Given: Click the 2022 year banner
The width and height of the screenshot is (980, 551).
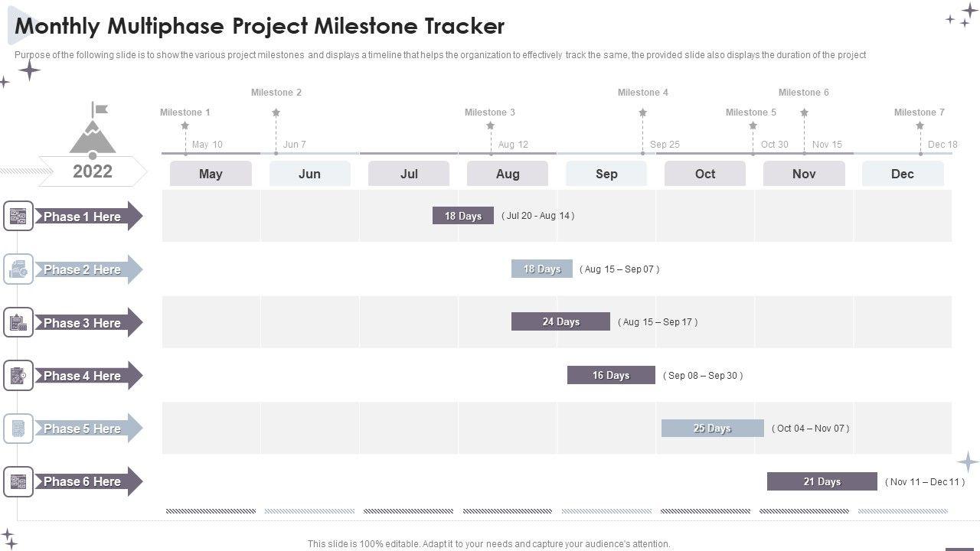Looking at the screenshot, I should [93, 171].
